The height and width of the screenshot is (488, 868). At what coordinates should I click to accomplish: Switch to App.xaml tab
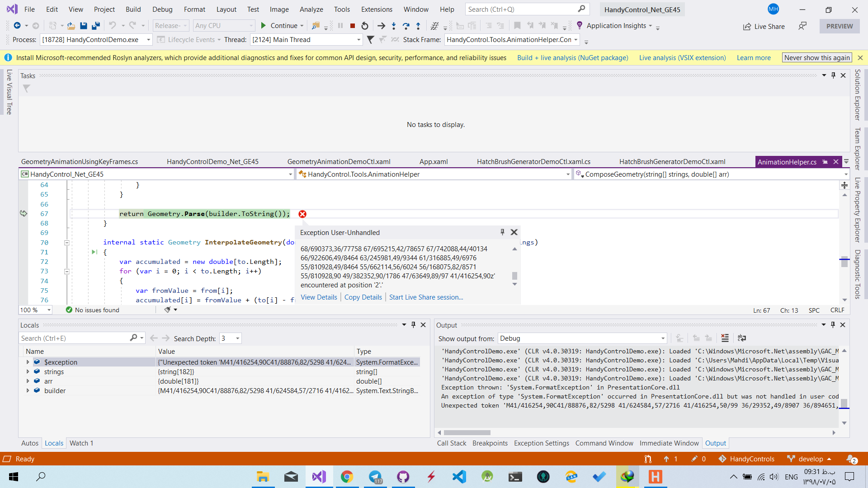434,162
